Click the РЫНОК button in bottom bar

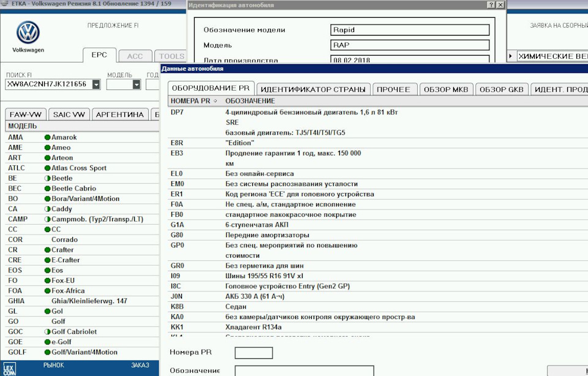click(53, 366)
